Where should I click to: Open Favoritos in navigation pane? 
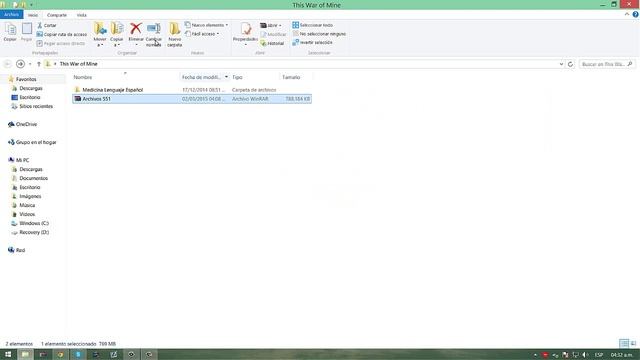[26, 79]
